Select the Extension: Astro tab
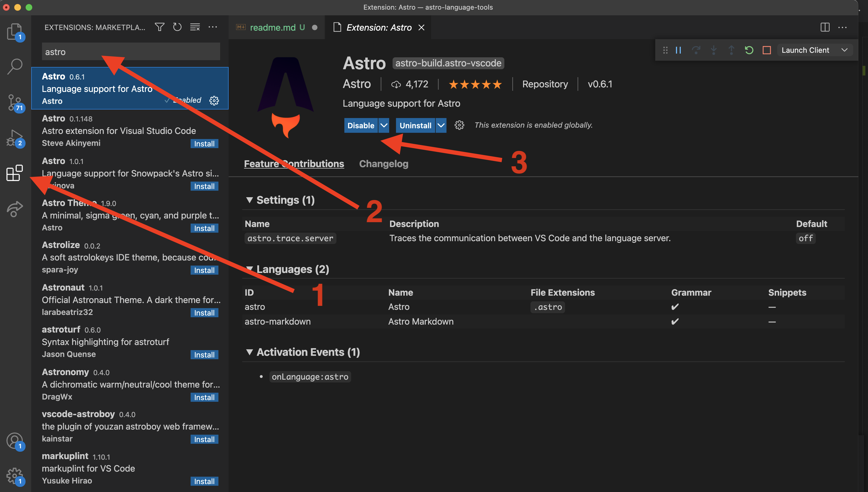The height and width of the screenshot is (492, 868). click(x=378, y=27)
